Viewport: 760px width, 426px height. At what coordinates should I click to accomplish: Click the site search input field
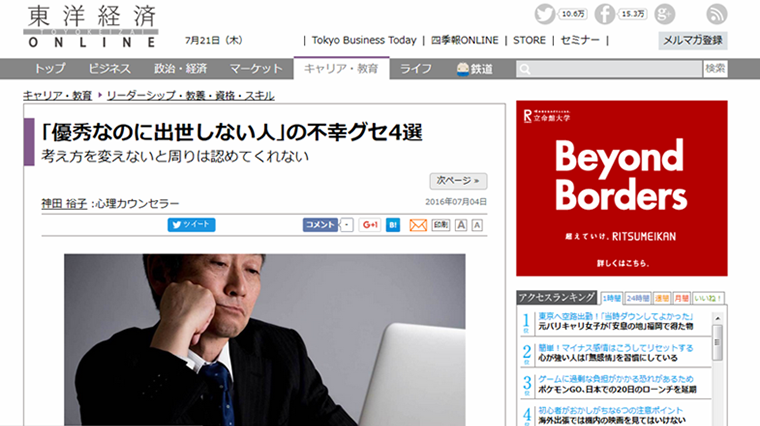click(x=609, y=69)
